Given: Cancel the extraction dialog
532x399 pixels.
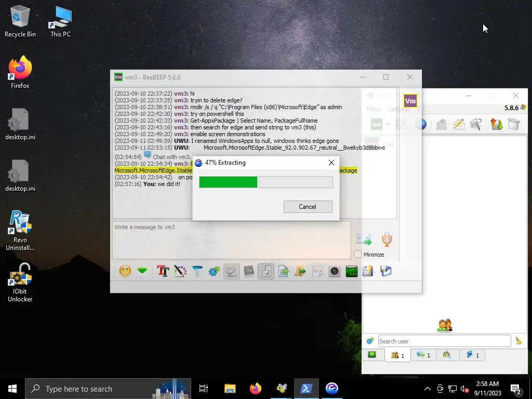Looking at the screenshot, I should [308, 207].
